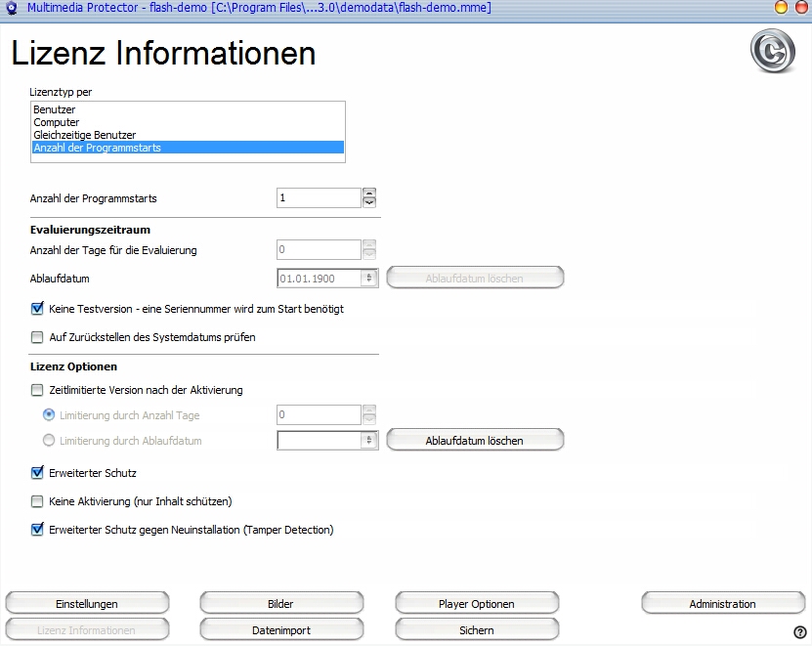The height and width of the screenshot is (646, 812).
Task: Select 'Benutzer' in Lizenztyp list
Action: [x=55, y=110]
